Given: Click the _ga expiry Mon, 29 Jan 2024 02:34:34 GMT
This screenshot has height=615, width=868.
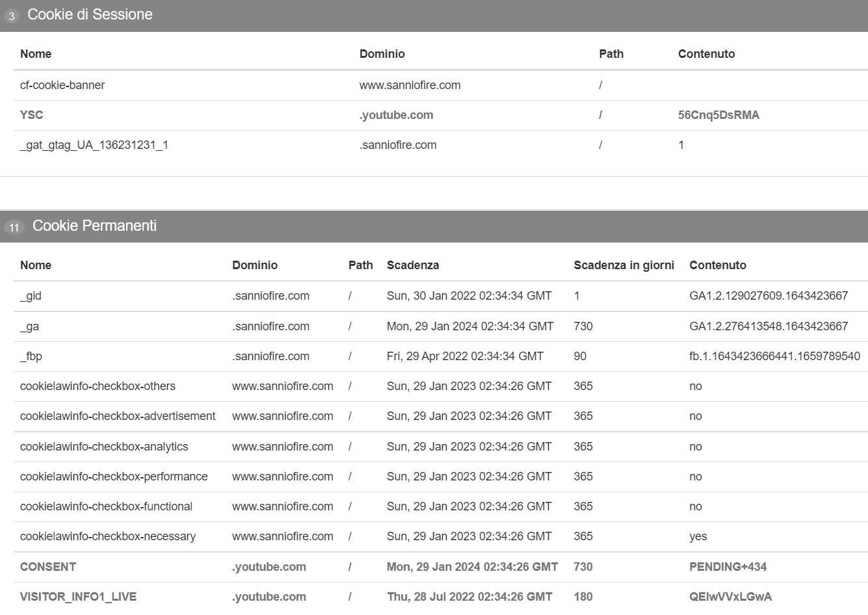Looking at the screenshot, I should [470, 326].
